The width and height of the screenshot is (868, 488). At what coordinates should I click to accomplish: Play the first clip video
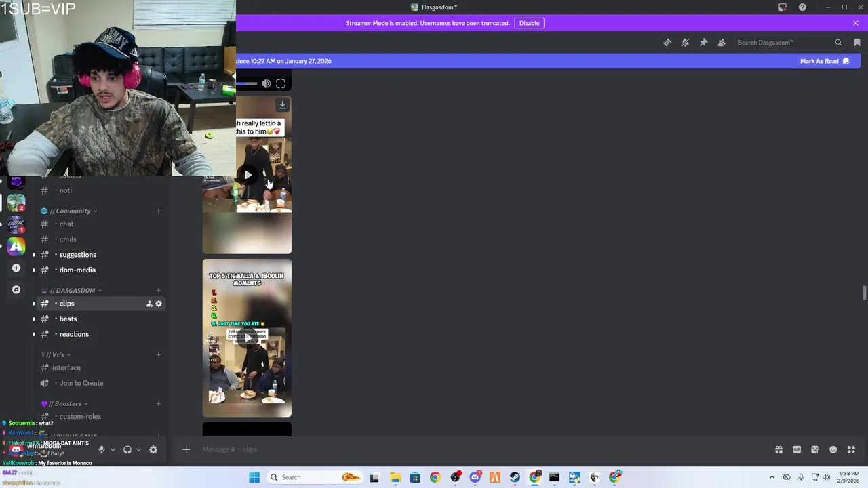(248, 175)
